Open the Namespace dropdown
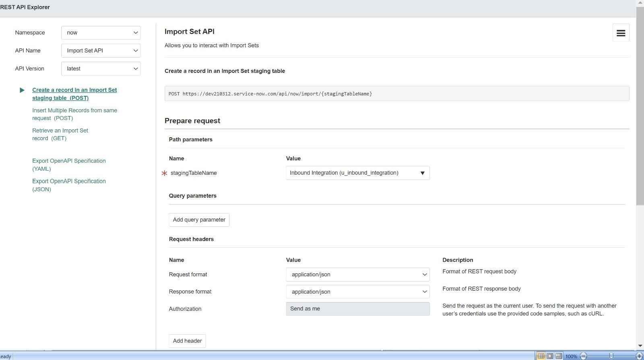 (x=101, y=33)
